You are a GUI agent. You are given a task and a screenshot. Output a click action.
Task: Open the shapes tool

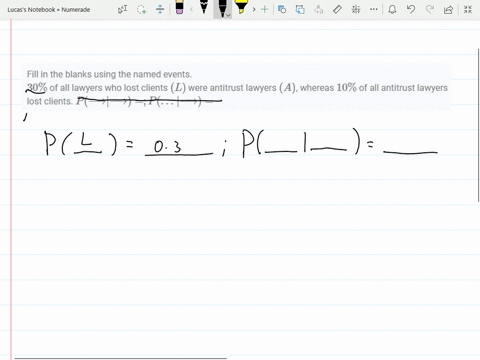282,9
